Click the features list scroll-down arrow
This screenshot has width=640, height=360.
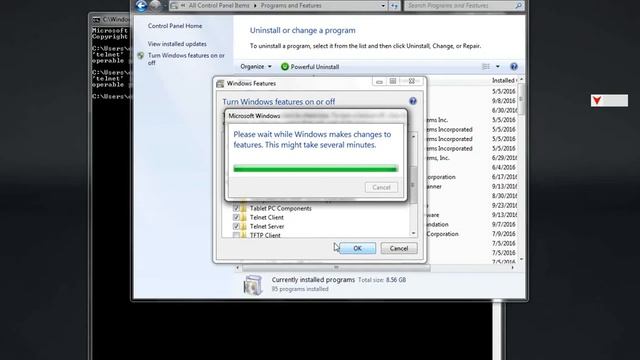pos(413,233)
